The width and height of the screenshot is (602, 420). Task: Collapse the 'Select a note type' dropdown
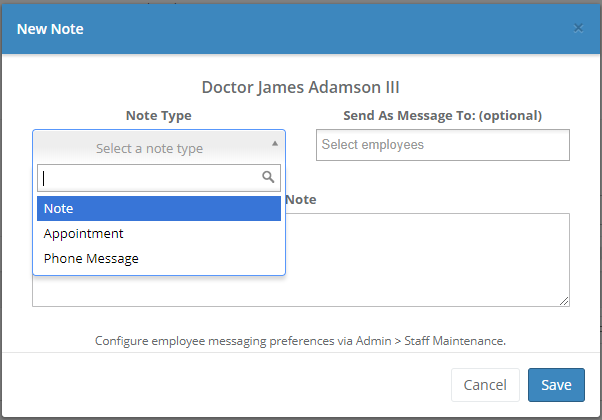coord(158,148)
